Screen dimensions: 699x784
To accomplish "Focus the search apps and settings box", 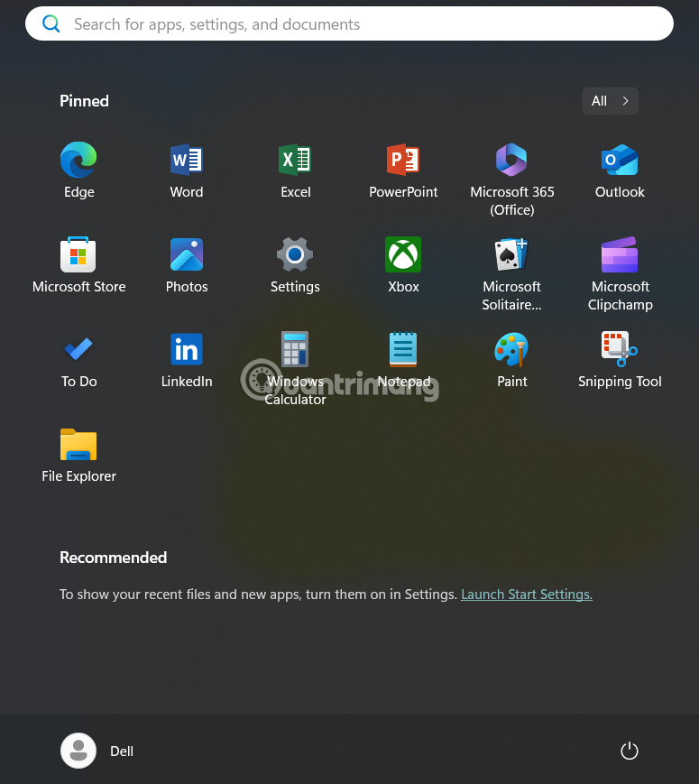I will (x=350, y=23).
